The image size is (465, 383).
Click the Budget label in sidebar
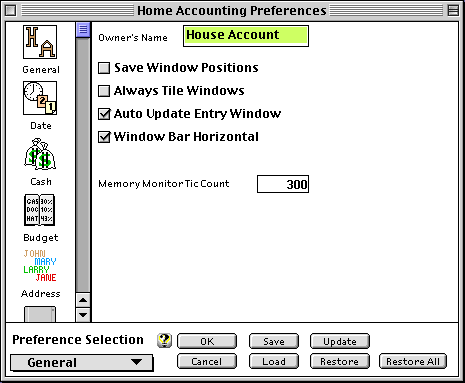pyautogui.click(x=41, y=238)
